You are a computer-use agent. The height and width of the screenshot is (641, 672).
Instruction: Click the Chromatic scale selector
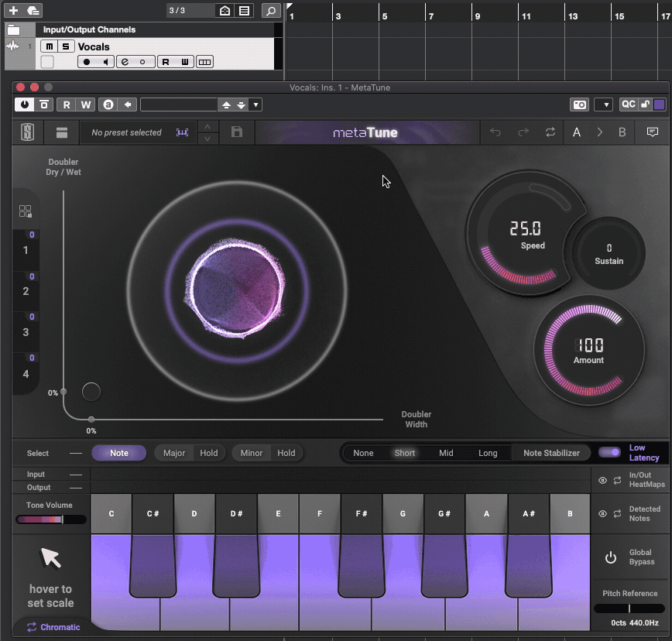[53, 627]
